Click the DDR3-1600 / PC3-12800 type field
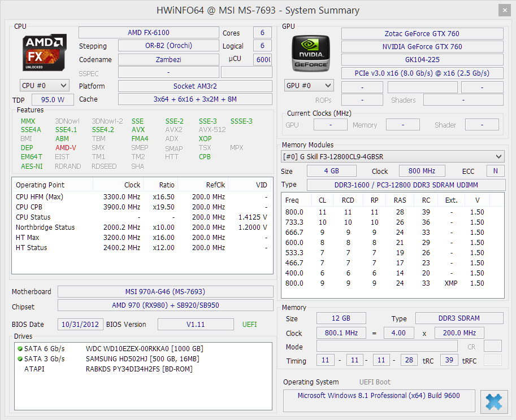516x420 pixels. (406, 185)
